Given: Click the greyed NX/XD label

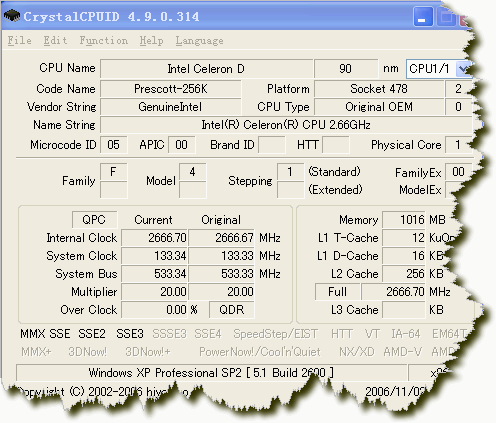Looking at the screenshot, I should 357,352.
